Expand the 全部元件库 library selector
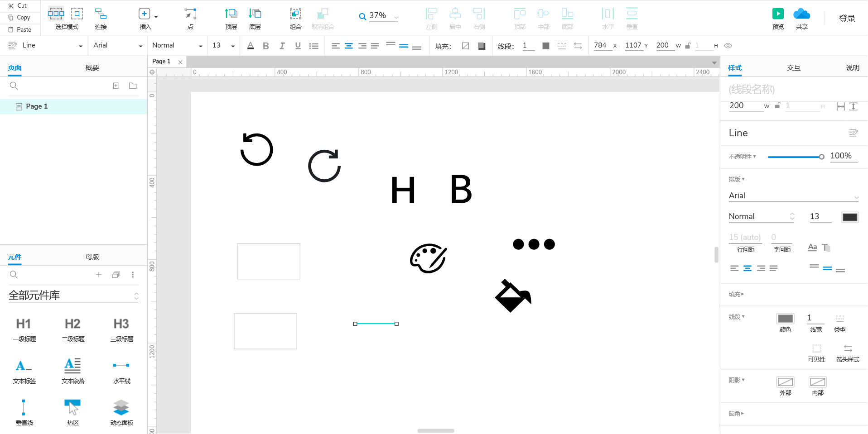This screenshot has height=434, width=868. click(x=73, y=296)
